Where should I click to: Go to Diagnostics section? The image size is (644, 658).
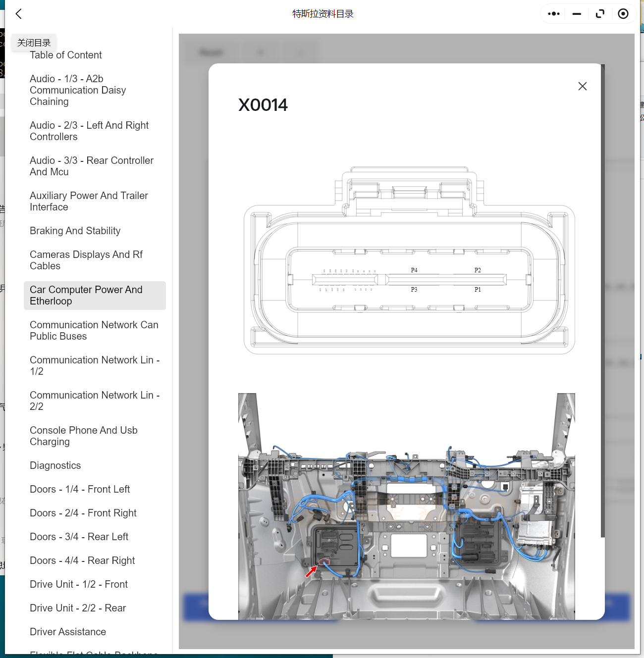(x=55, y=465)
